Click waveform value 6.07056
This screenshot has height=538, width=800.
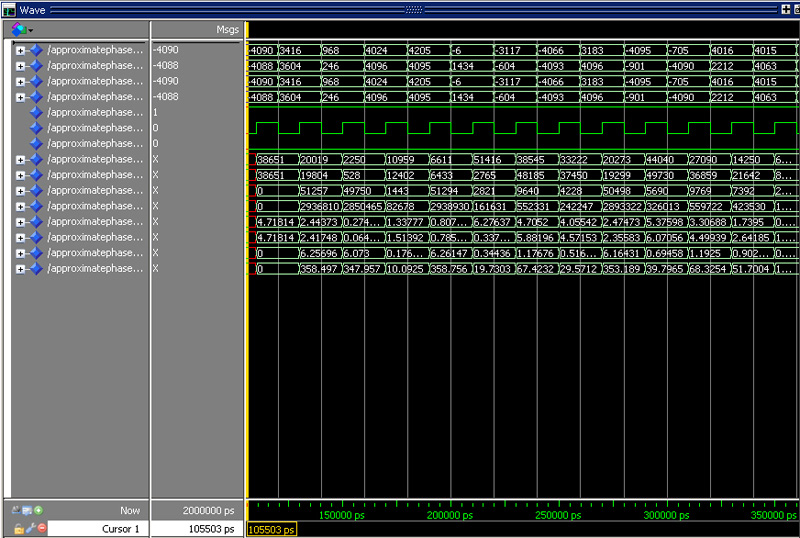(664, 238)
